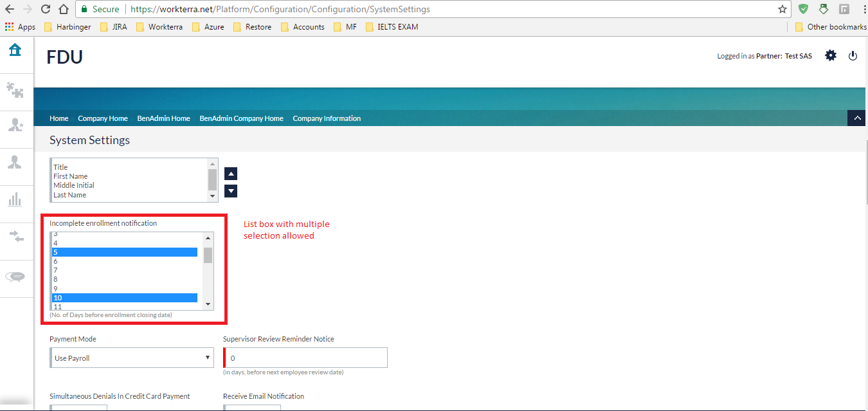Open the BenAdmin Company Home menu item
This screenshot has width=868, height=411.
click(241, 118)
